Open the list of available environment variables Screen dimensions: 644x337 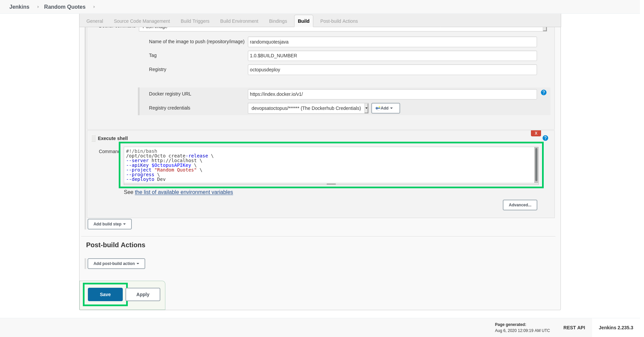click(183, 192)
